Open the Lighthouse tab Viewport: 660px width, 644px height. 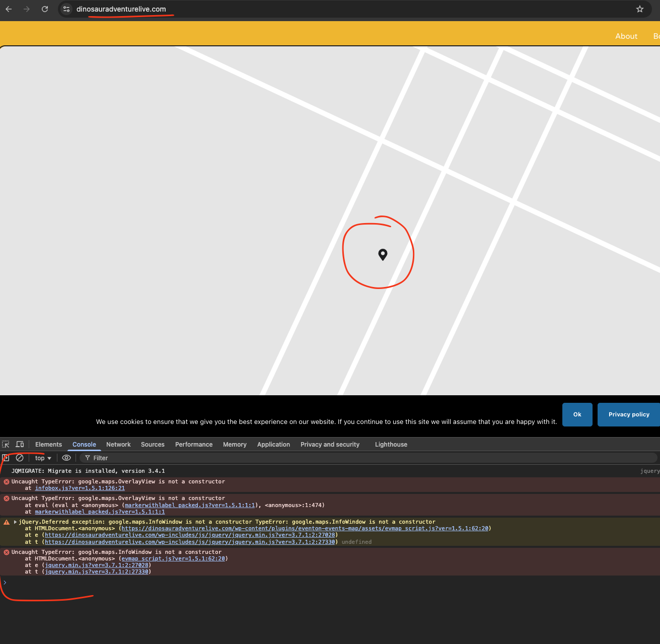(391, 444)
